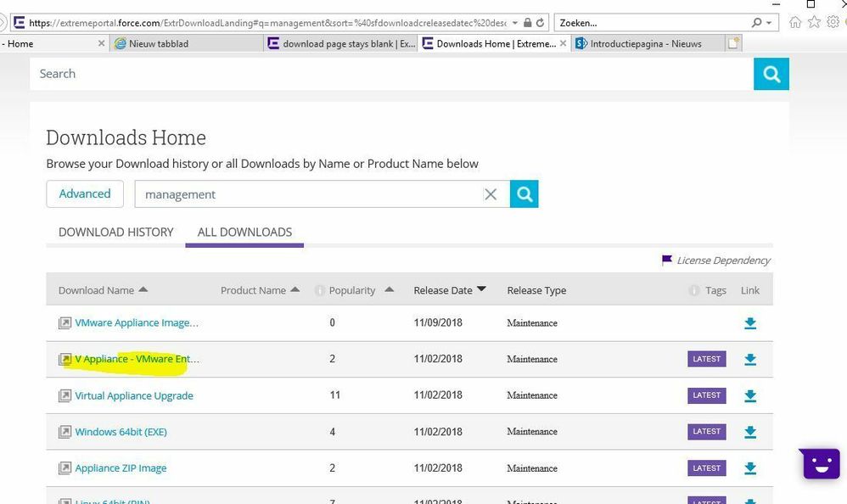Open the purple chatbot assistant icon
The width and height of the screenshot is (847, 504).
pyautogui.click(x=819, y=463)
